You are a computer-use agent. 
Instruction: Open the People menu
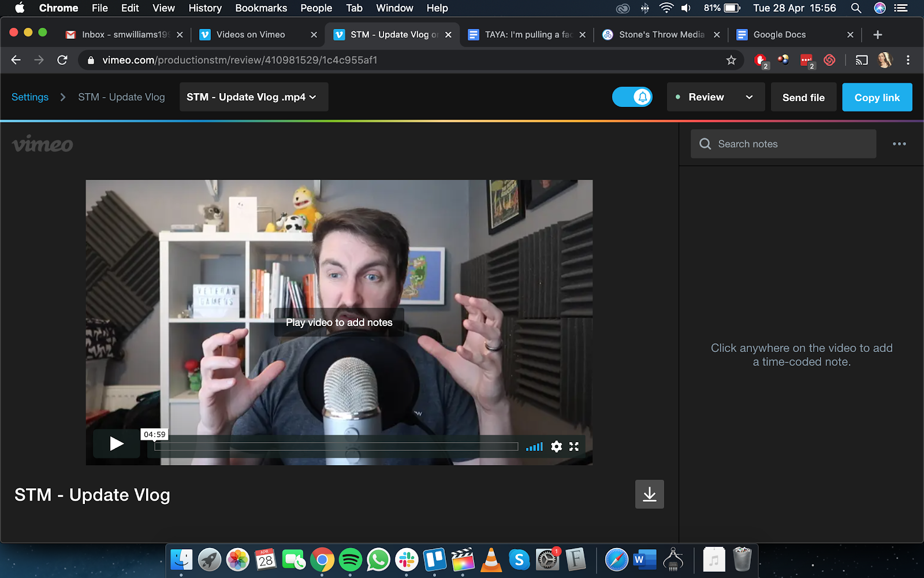tap(316, 8)
